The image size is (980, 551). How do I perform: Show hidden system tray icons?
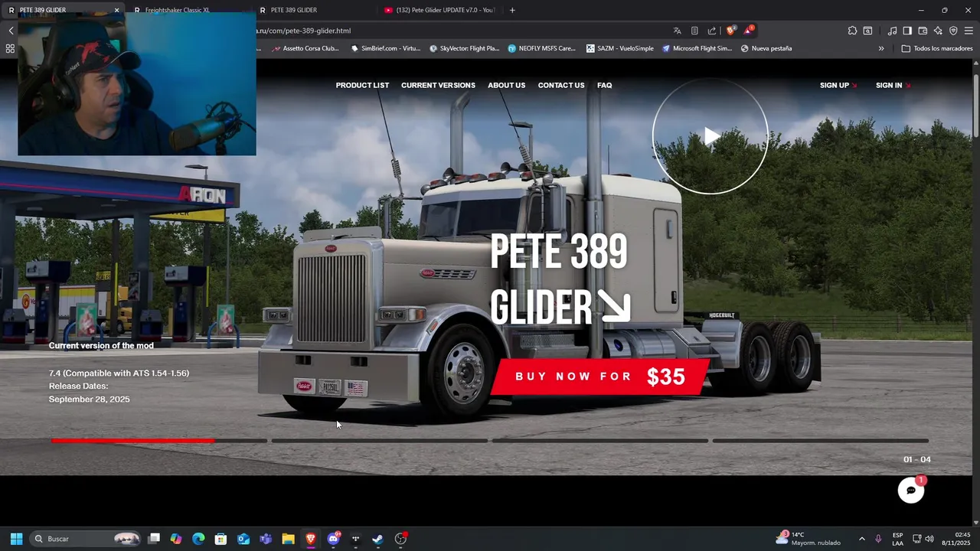point(861,539)
